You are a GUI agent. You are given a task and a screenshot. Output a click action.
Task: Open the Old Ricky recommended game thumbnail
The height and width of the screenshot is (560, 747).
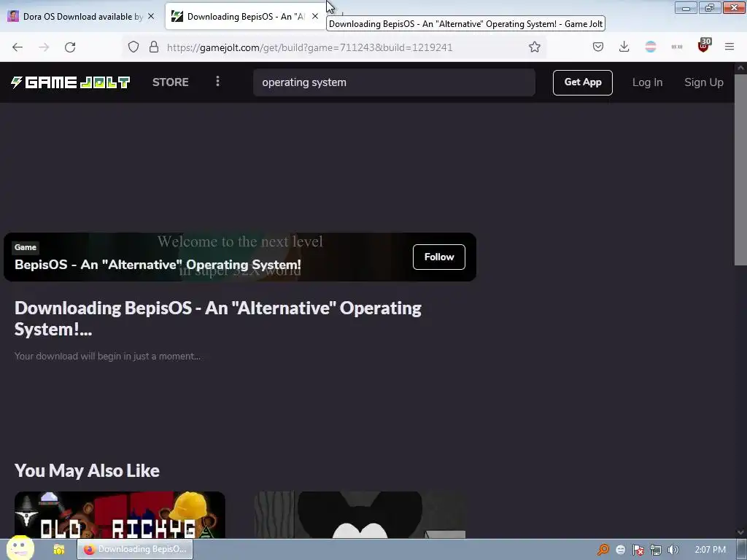(120, 515)
